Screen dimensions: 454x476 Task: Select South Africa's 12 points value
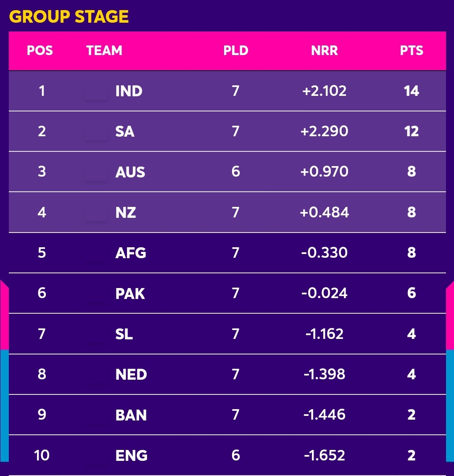click(x=412, y=131)
